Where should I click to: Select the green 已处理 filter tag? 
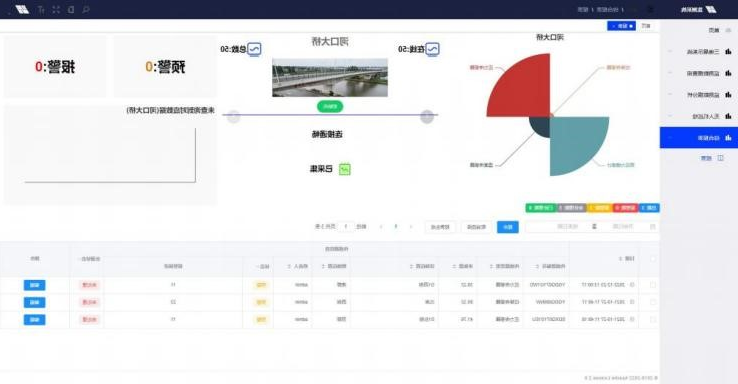coord(541,208)
